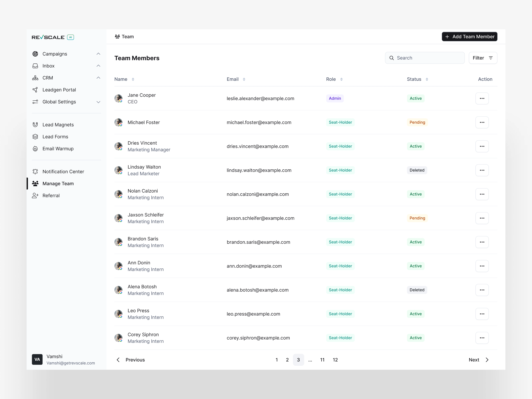Sort the table by Status column
This screenshot has width=532, height=399.
[427, 79]
